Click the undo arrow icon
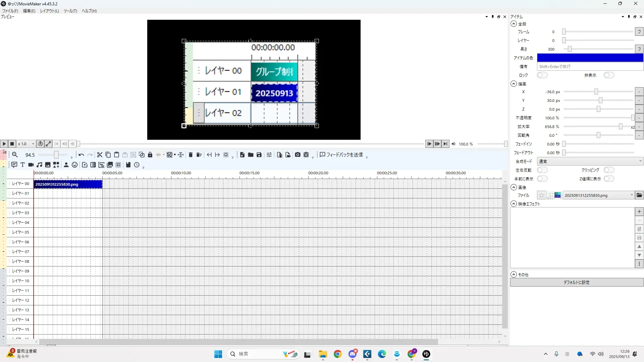The height and width of the screenshot is (362, 644). [81, 155]
